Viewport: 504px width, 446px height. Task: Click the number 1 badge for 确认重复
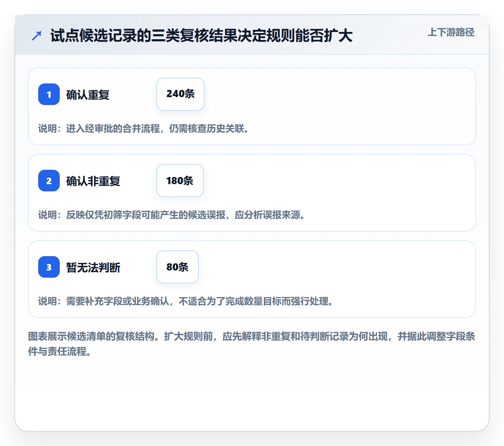click(x=49, y=94)
